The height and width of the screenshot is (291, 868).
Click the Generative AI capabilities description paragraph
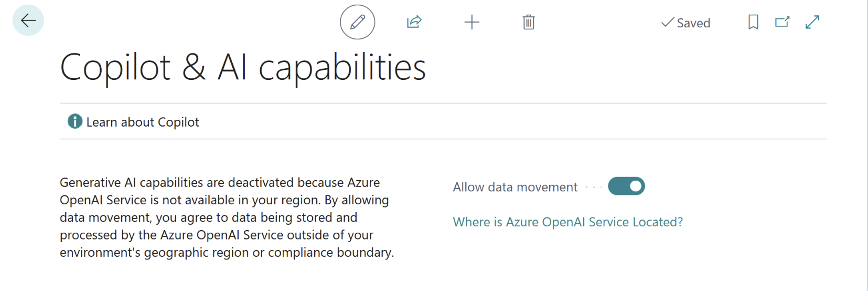[227, 217]
